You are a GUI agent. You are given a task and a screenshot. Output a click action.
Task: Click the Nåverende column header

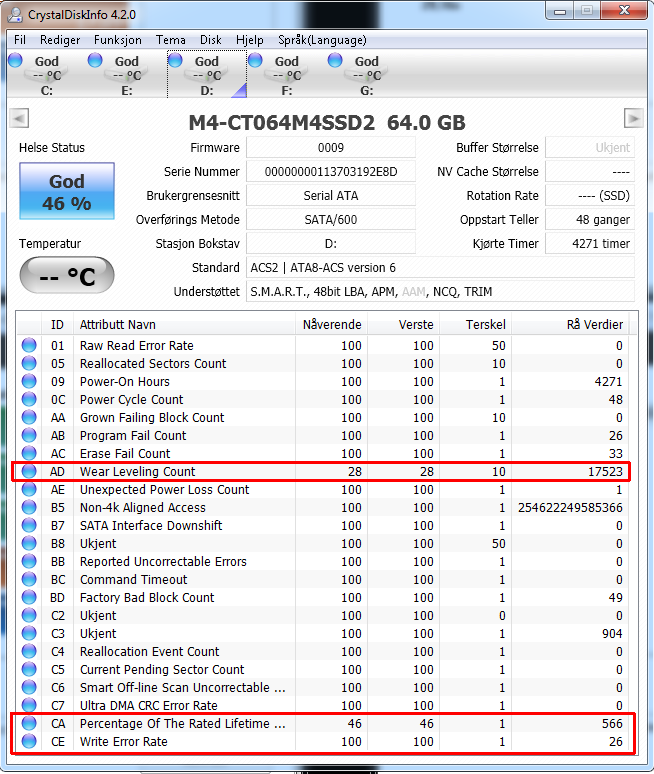pyautogui.click(x=331, y=324)
